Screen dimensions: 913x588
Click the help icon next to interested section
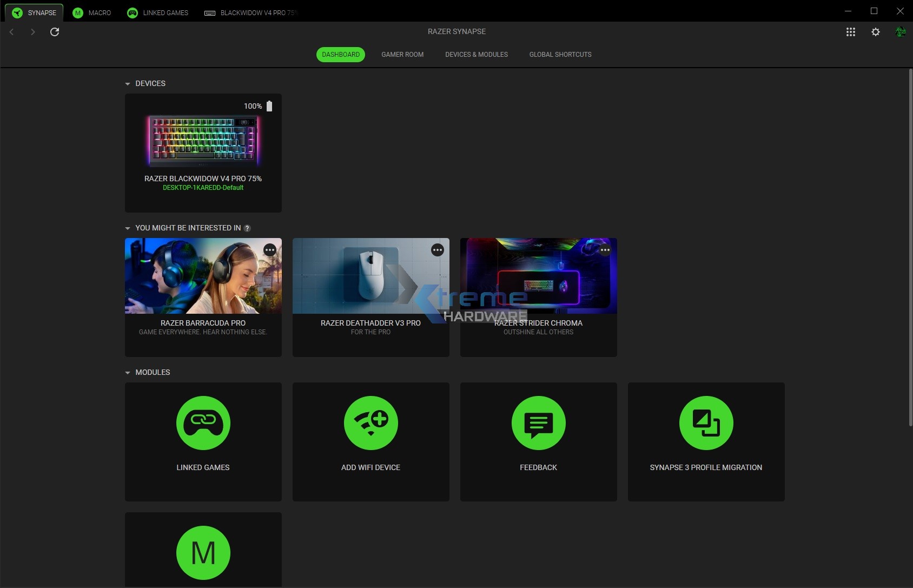click(x=247, y=228)
